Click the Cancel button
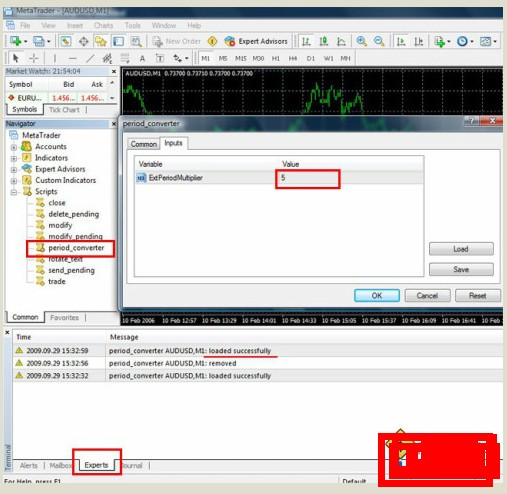Image resolution: width=507 pixels, height=494 pixels. click(427, 296)
